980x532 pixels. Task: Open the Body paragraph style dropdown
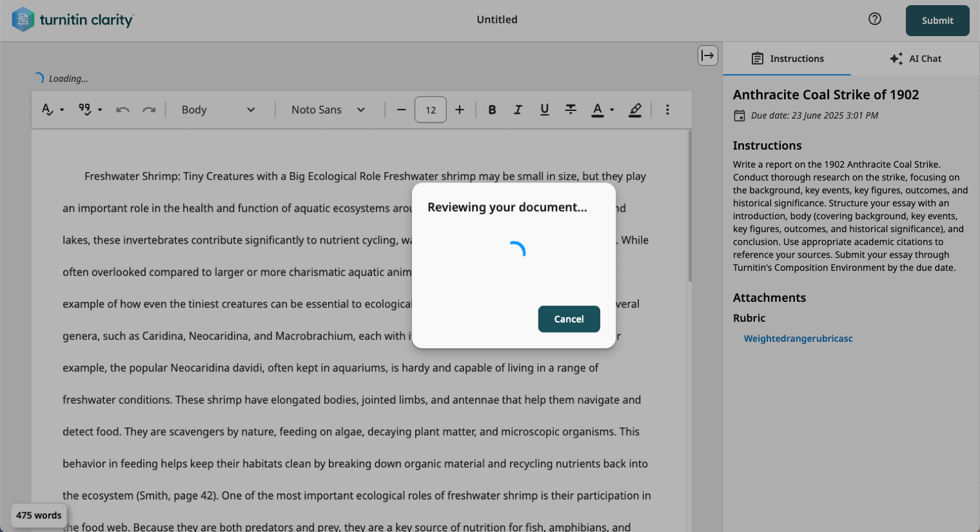(219, 110)
